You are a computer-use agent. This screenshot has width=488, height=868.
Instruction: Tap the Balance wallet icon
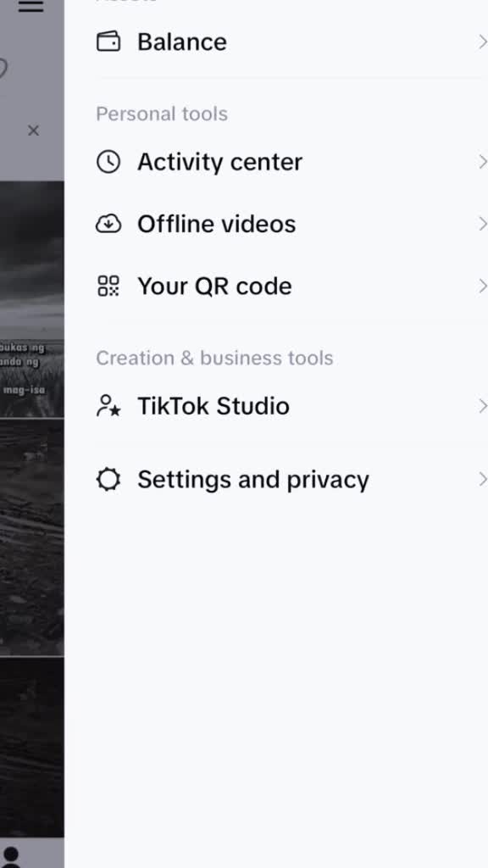(108, 42)
